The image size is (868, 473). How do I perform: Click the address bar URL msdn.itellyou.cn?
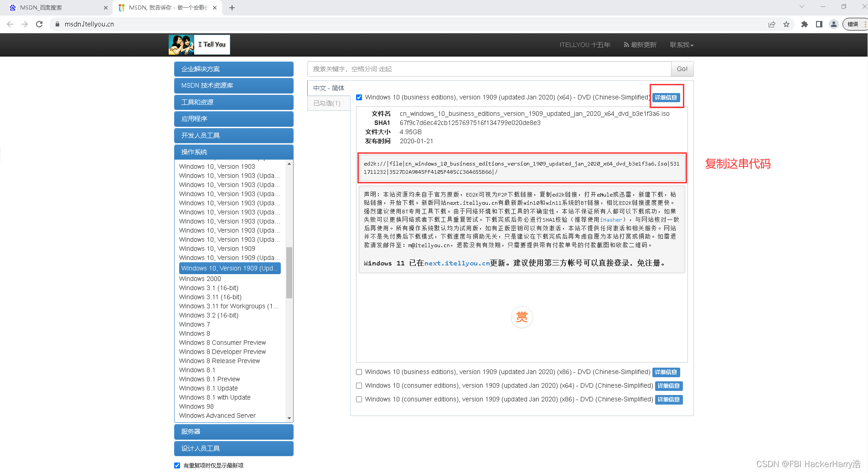coord(89,24)
